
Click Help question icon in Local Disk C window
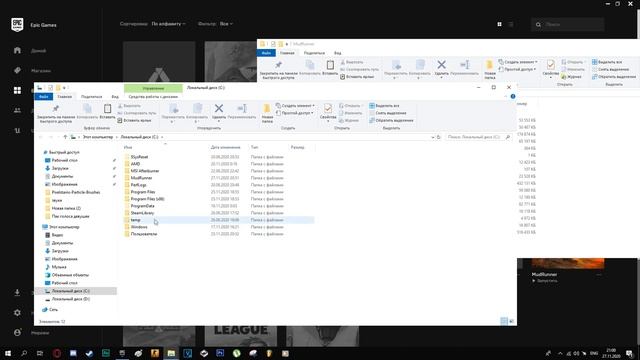(513, 96)
